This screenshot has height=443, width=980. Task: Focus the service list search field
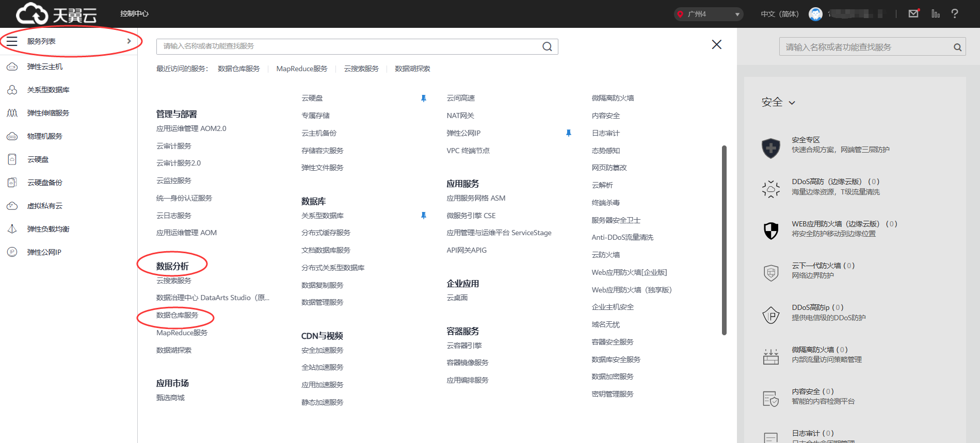coord(357,46)
